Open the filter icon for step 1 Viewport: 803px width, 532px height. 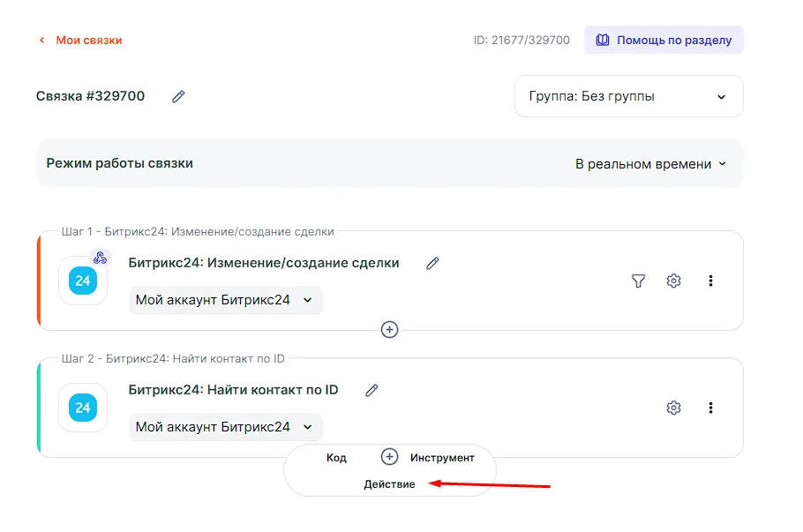click(x=638, y=281)
